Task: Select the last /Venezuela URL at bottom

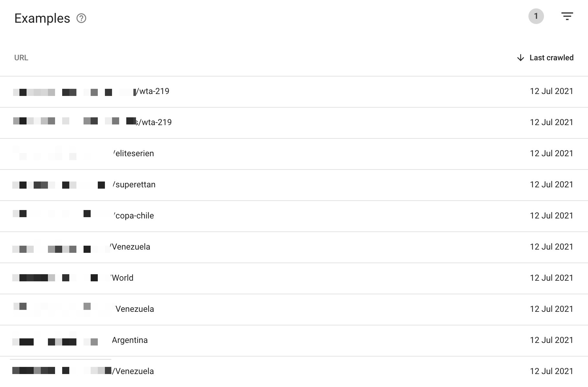Action: pyautogui.click(x=133, y=371)
